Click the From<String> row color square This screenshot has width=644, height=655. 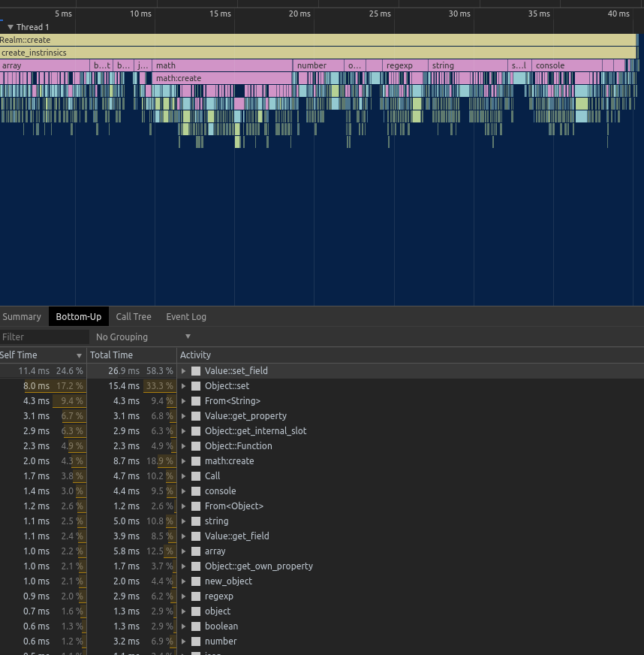coord(196,401)
